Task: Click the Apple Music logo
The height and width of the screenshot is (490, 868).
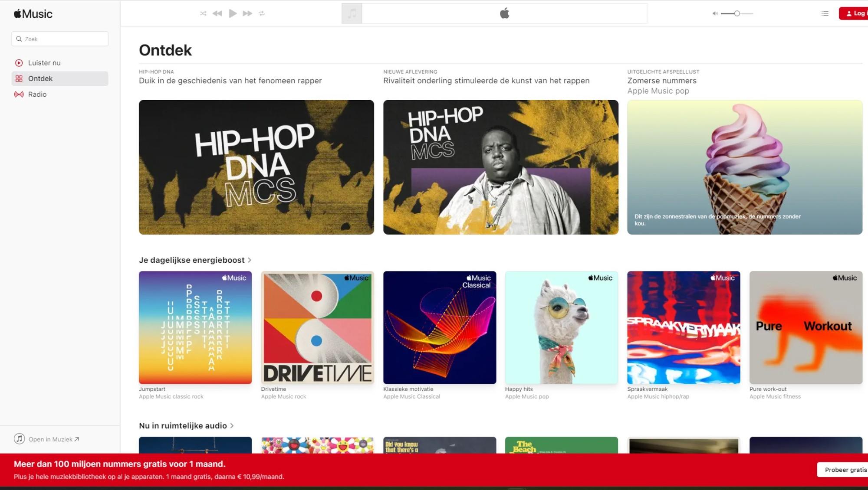Action: 33,14
